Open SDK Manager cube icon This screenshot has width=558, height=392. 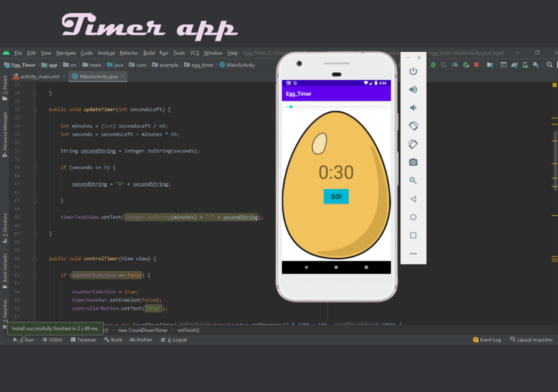tap(536, 65)
